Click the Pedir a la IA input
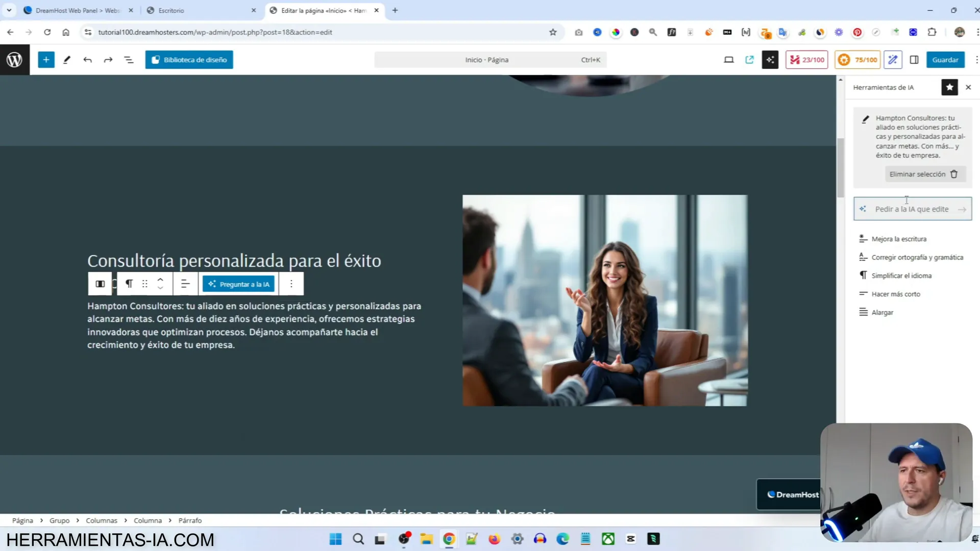 click(x=912, y=209)
